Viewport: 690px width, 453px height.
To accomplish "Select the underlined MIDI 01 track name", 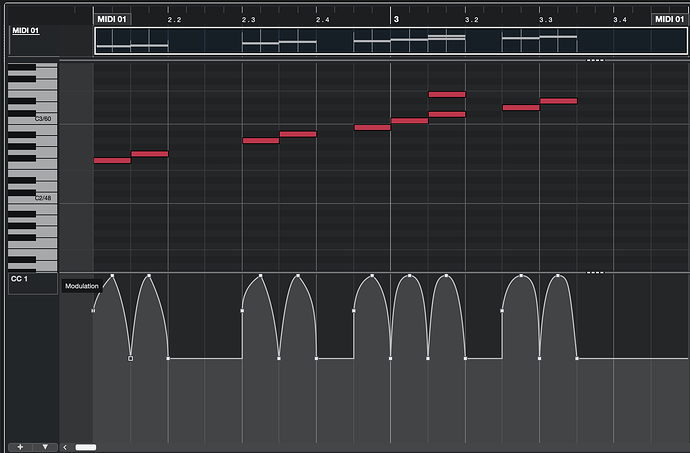I will pyautogui.click(x=26, y=30).
